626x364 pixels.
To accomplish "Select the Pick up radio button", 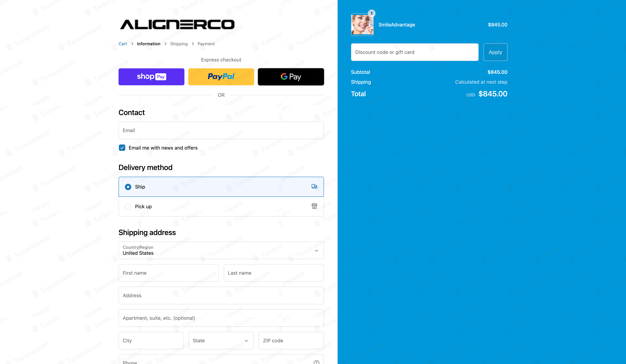I will tap(128, 206).
